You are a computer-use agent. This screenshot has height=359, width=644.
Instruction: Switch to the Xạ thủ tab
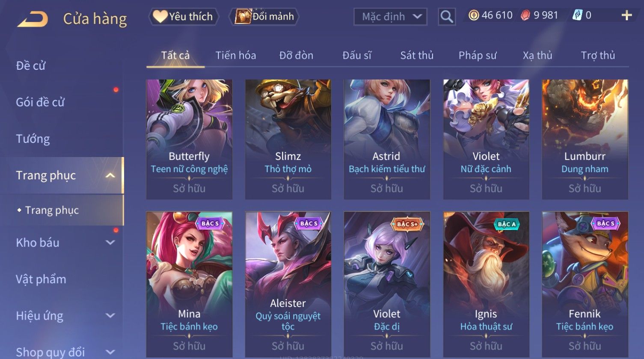click(x=537, y=55)
